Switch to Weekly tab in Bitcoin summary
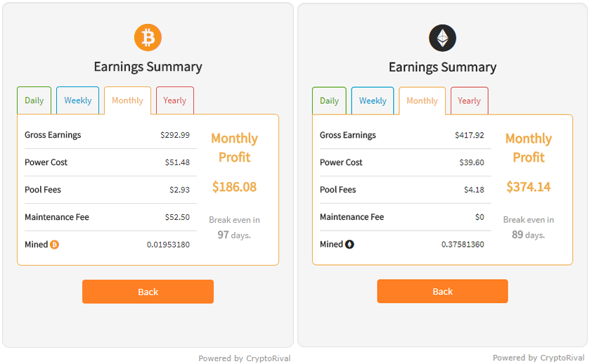Image resolution: width=592 pixels, height=364 pixels. (x=78, y=100)
